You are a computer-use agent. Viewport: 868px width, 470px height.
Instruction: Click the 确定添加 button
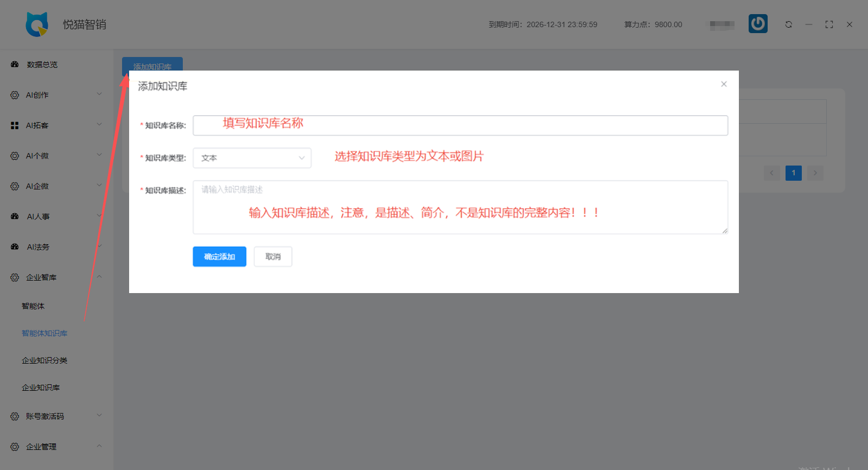pos(219,257)
